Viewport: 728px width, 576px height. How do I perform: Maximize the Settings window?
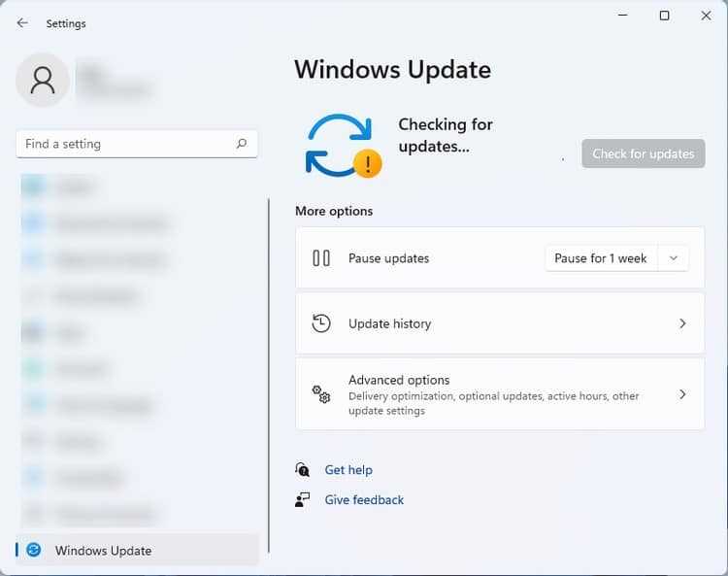pos(664,16)
